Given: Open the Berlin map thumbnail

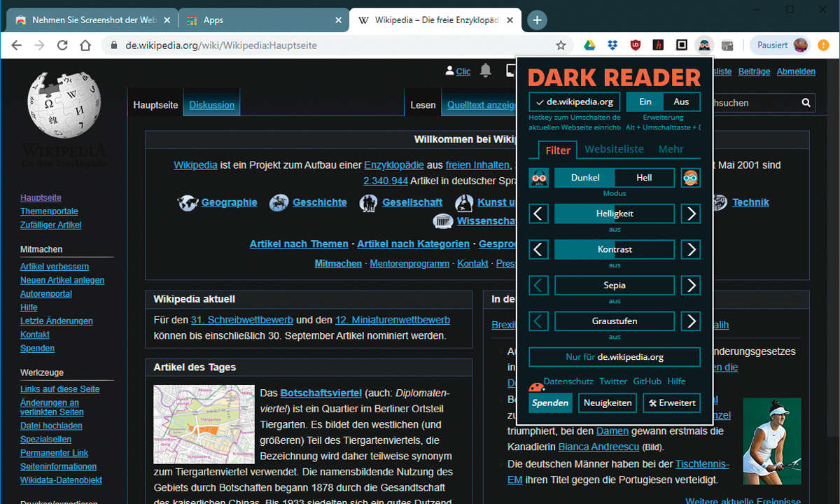Looking at the screenshot, I should point(204,424).
